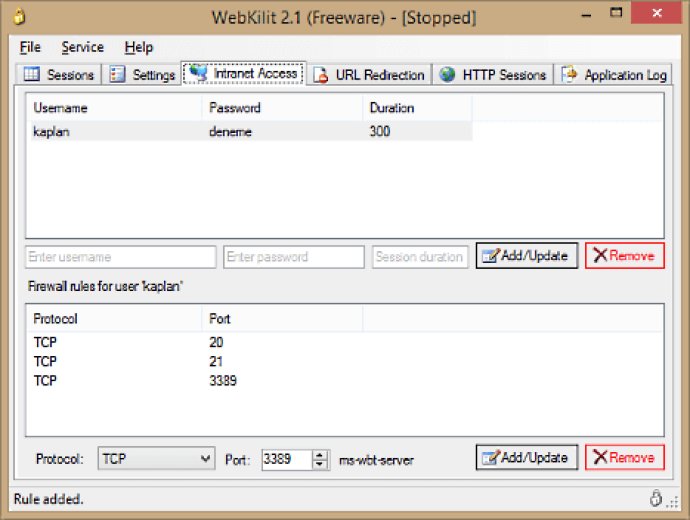Click the HTTP Sessions globe icon
Viewport: 690px width, 520px height.
tap(447, 74)
